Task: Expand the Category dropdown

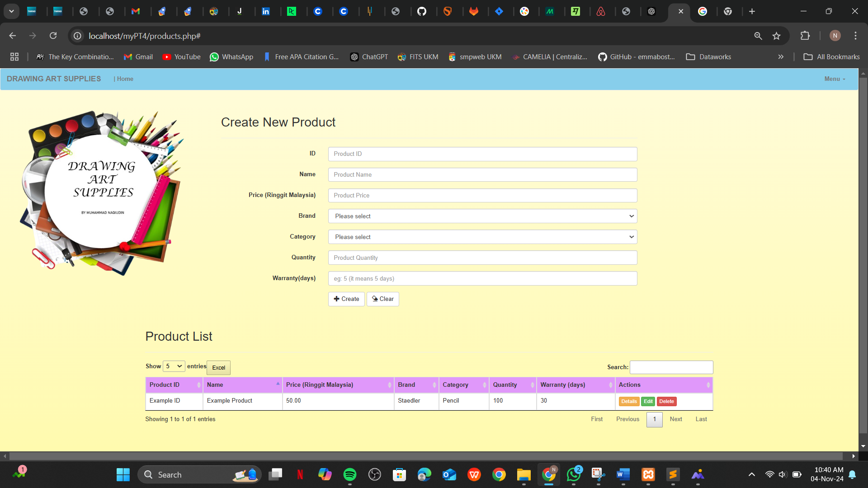Action: [482, 237]
